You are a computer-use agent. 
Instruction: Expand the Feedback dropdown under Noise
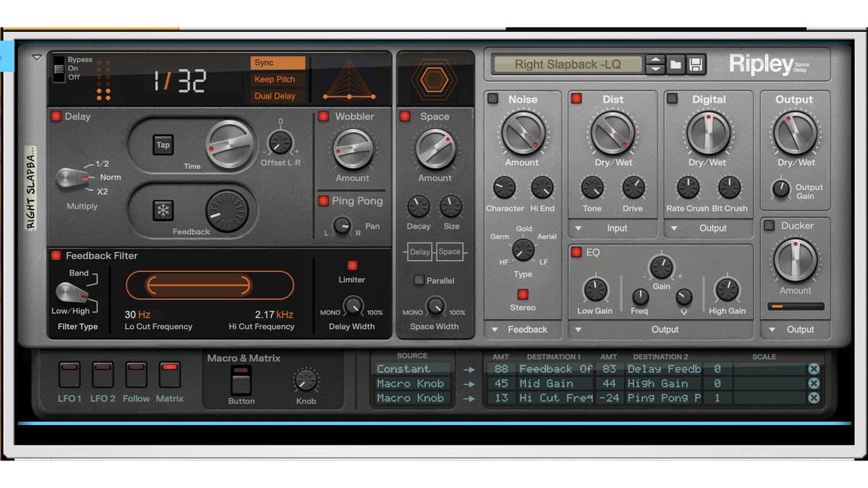pyautogui.click(x=522, y=330)
